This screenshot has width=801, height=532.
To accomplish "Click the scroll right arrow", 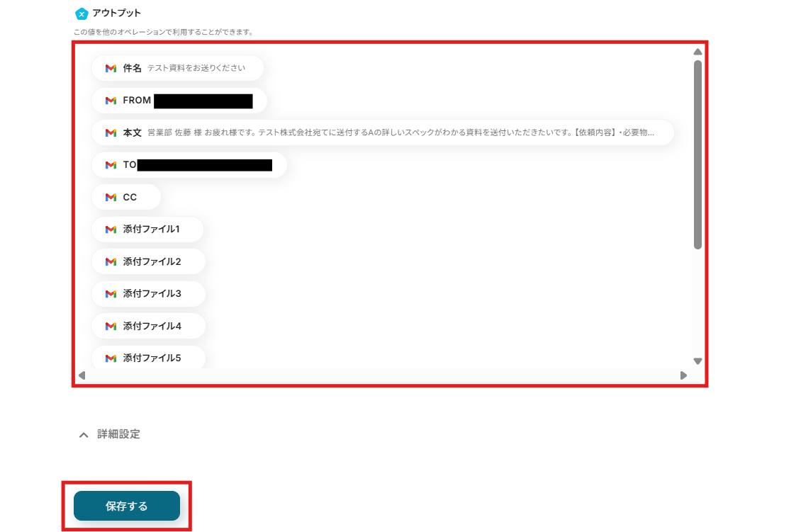I will [x=683, y=375].
